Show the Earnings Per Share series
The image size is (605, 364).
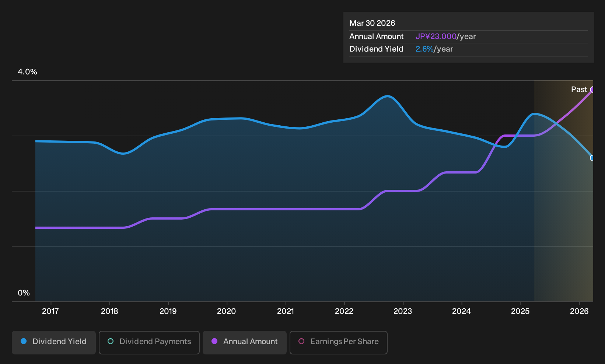pos(339,343)
